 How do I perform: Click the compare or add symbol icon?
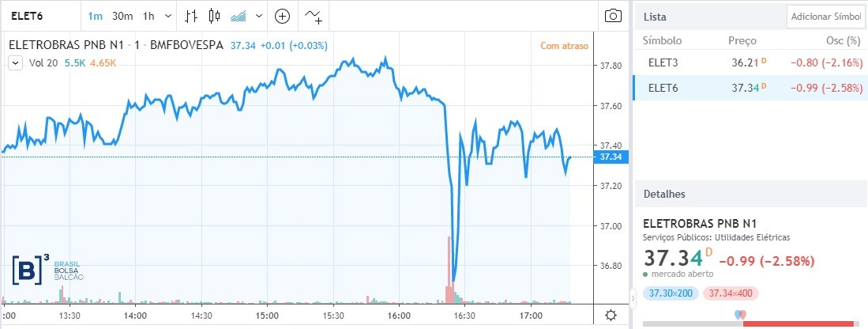(x=283, y=16)
